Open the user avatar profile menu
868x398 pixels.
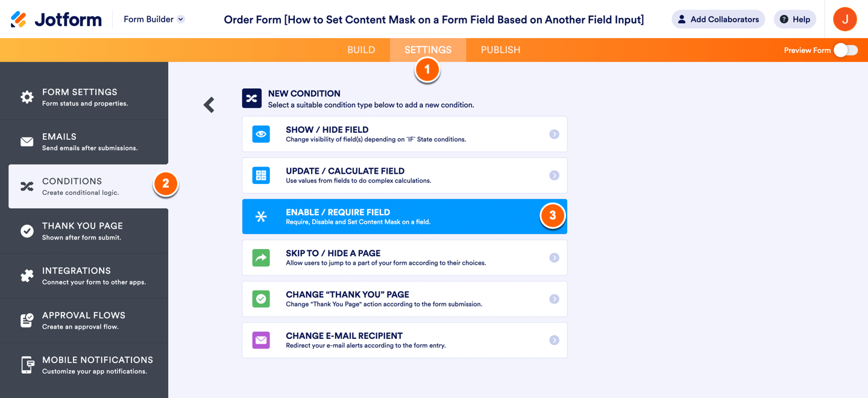pos(844,19)
